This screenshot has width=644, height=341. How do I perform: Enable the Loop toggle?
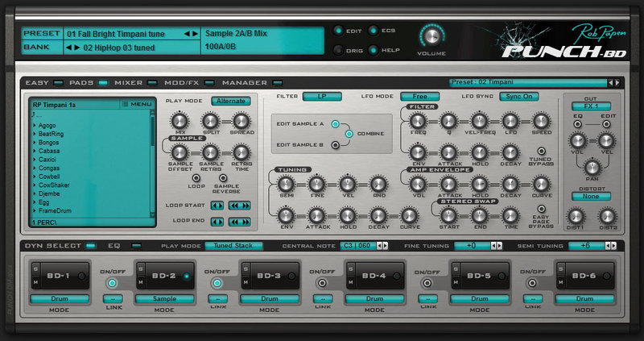point(196,177)
